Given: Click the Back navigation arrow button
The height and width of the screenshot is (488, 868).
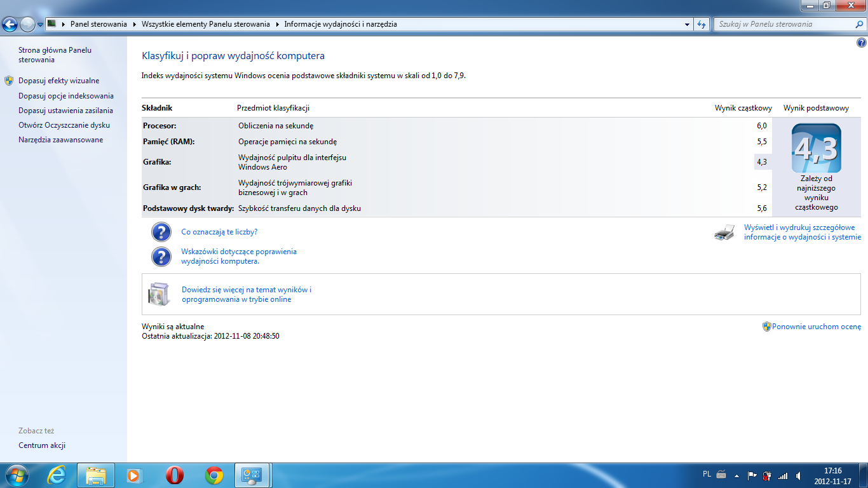Looking at the screenshot, I should tap(10, 25).
